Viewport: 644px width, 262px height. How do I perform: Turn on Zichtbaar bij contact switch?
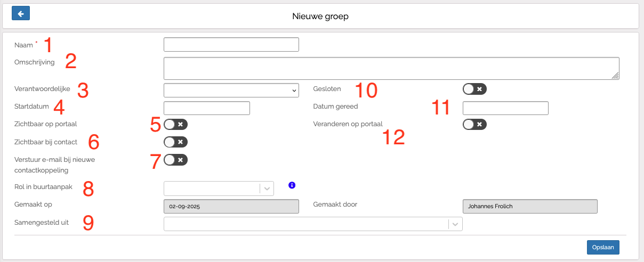[x=175, y=142]
